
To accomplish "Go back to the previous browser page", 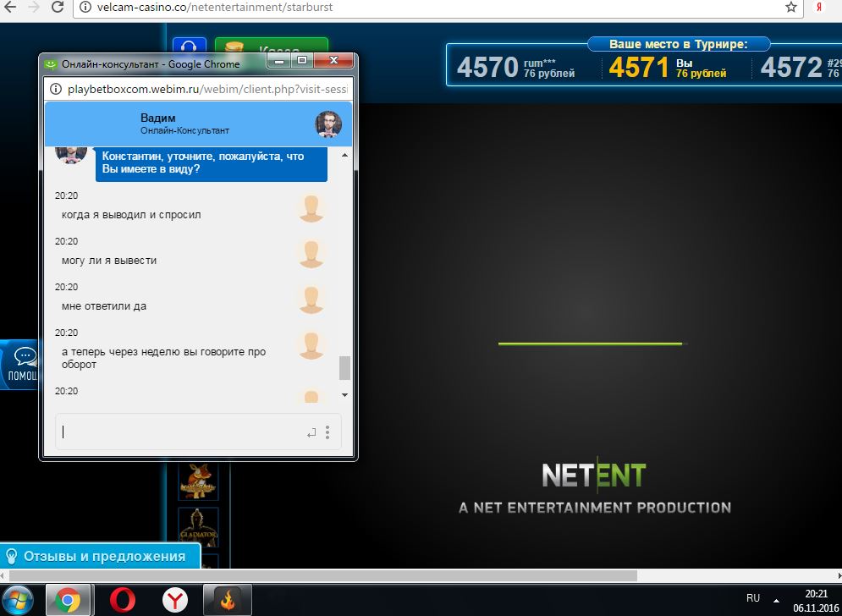I will pyautogui.click(x=9, y=7).
